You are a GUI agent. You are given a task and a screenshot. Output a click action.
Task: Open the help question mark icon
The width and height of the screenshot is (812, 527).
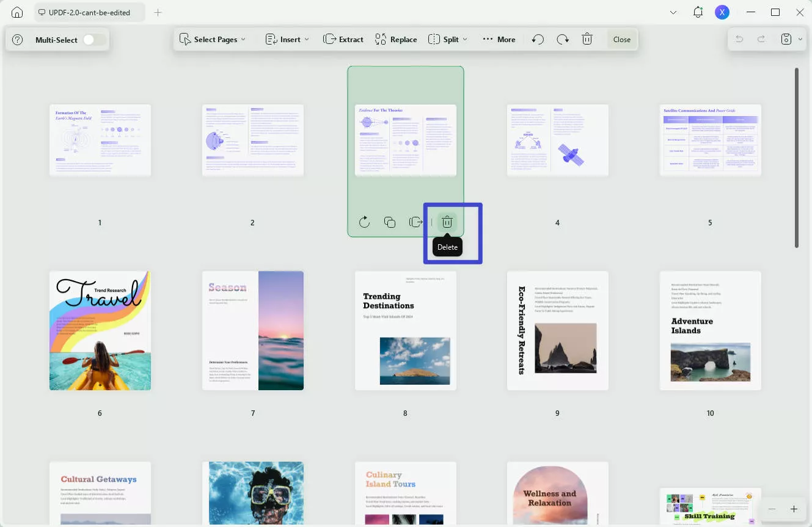click(x=18, y=40)
